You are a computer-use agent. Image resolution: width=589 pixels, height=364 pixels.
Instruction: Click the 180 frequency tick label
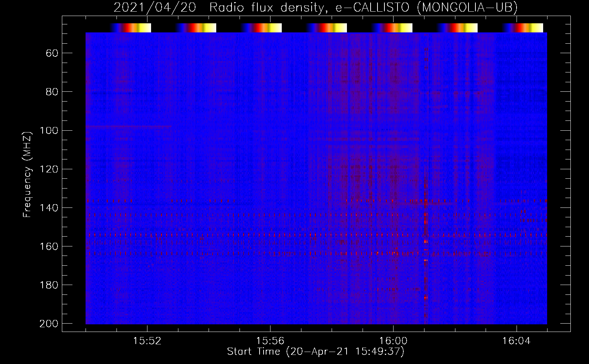coord(49,285)
